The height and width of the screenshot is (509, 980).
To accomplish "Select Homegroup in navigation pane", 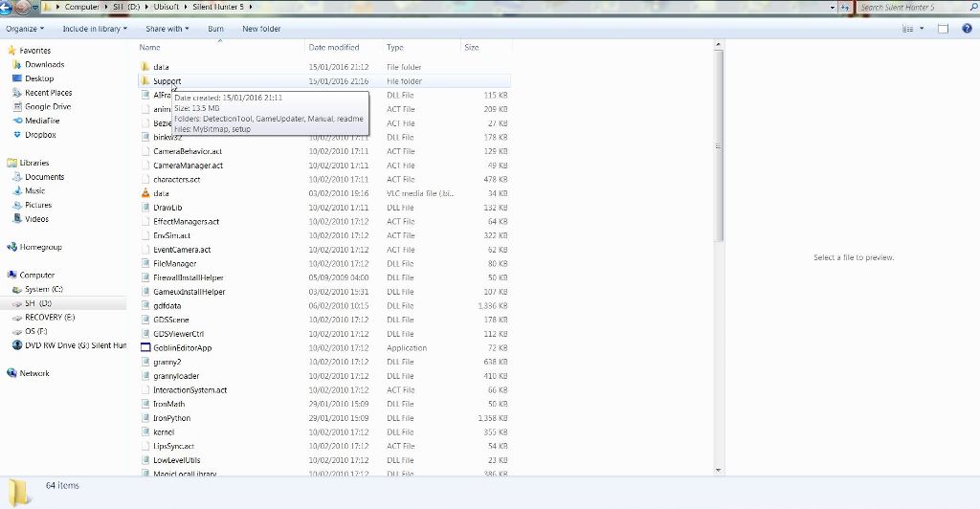I will 40,247.
